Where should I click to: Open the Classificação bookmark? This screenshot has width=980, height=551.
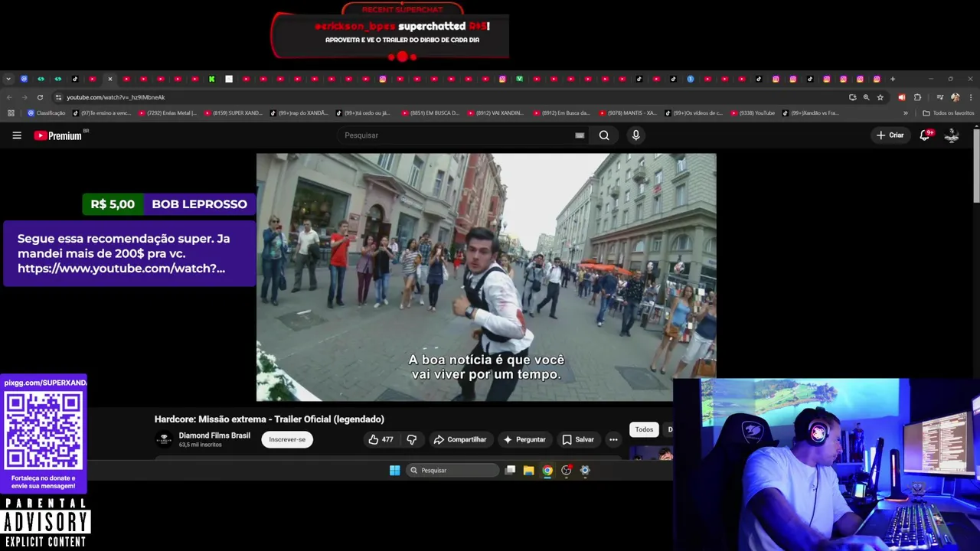[x=47, y=113]
